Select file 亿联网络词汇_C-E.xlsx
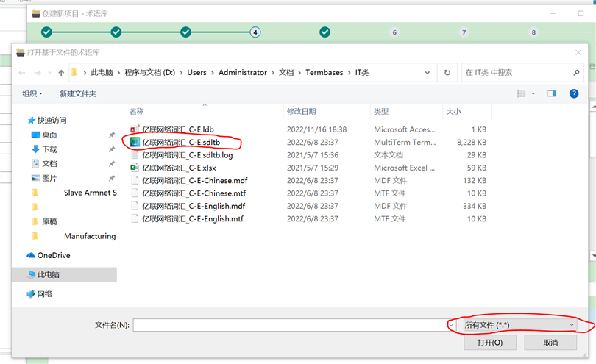This screenshot has height=364, width=596. [179, 168]
